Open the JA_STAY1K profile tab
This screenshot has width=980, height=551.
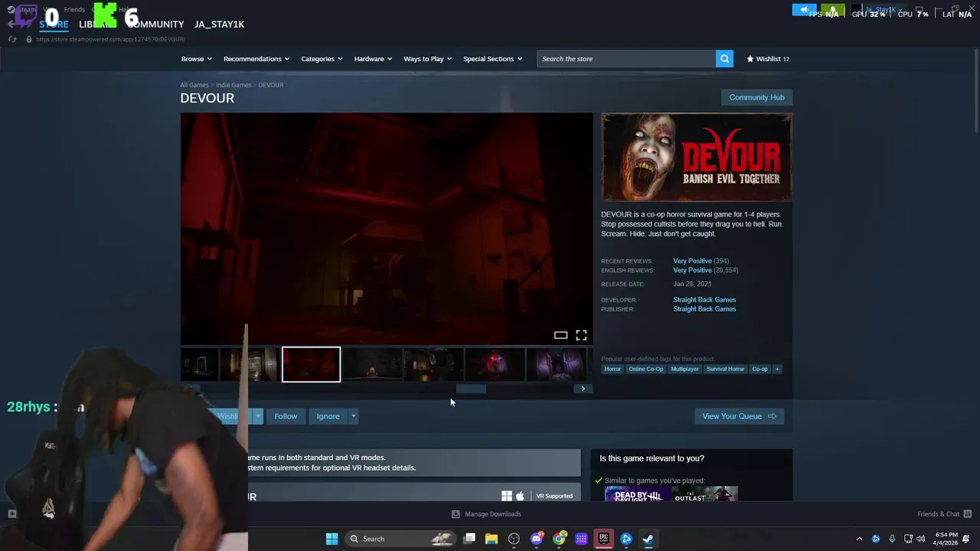219,24
